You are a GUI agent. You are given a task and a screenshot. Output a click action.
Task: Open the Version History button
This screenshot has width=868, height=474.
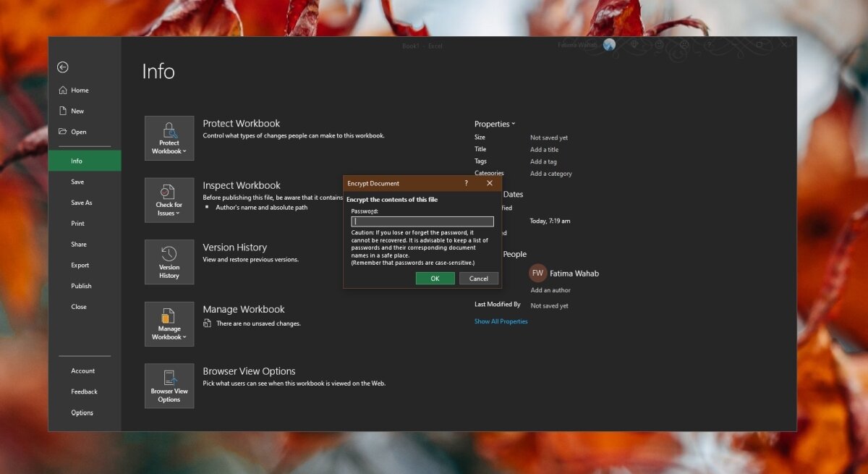pyautogui.click(x=169, y=262)
